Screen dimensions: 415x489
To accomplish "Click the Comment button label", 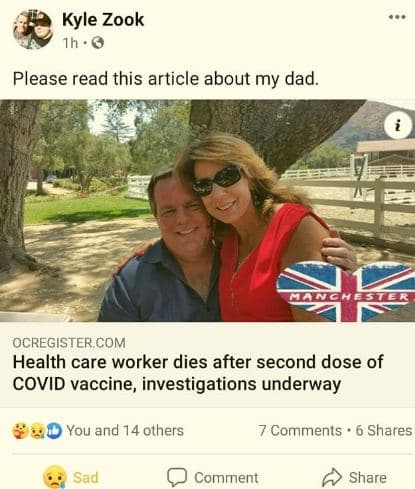I will (226, 478).
